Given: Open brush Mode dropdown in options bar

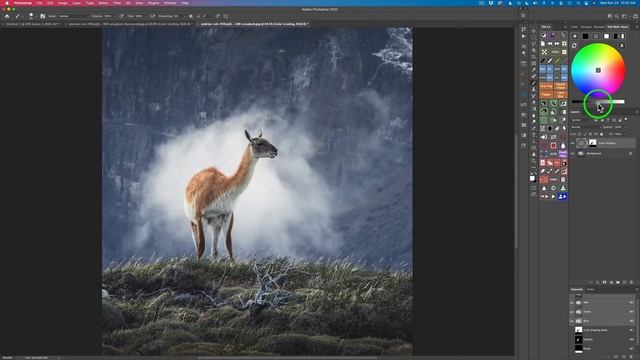Looking at the screenshot, I should pos(73,16).
